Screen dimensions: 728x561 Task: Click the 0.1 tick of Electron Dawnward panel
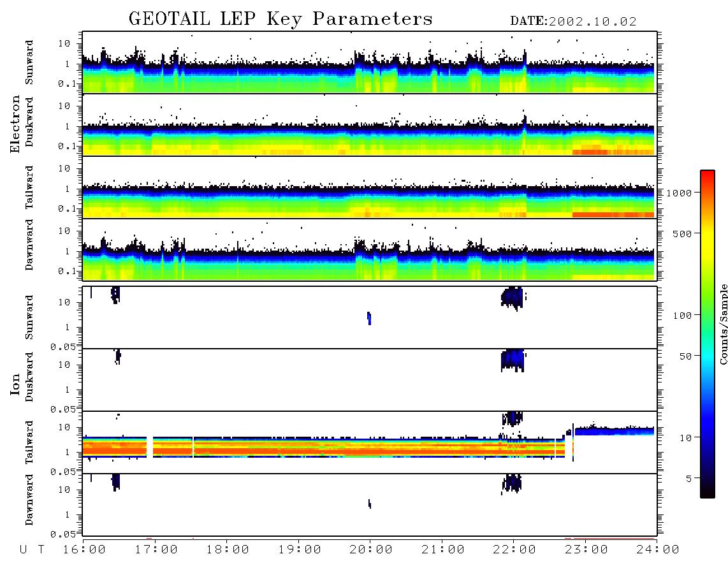tap(67, 271)
